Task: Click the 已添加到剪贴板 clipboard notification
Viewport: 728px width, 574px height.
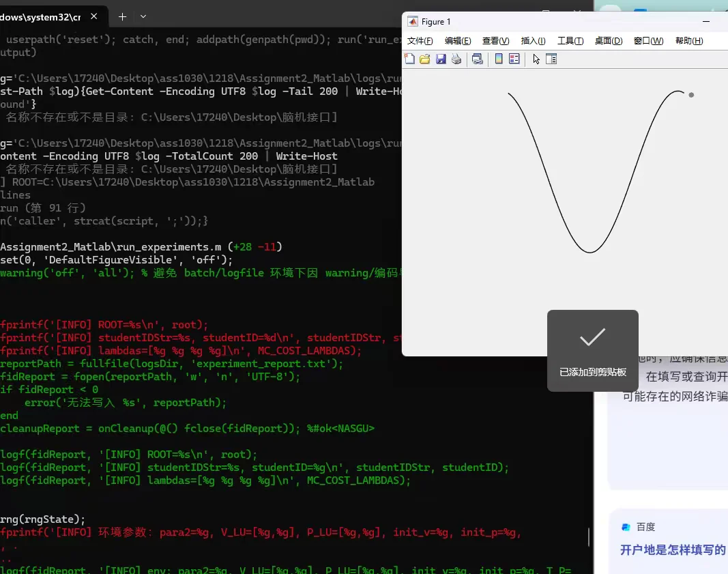Action: pos(592,351)
